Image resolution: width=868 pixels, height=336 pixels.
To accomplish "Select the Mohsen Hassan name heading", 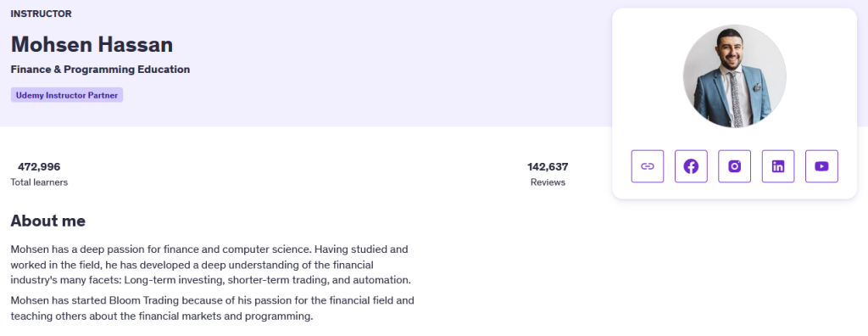I will [92, 44].
